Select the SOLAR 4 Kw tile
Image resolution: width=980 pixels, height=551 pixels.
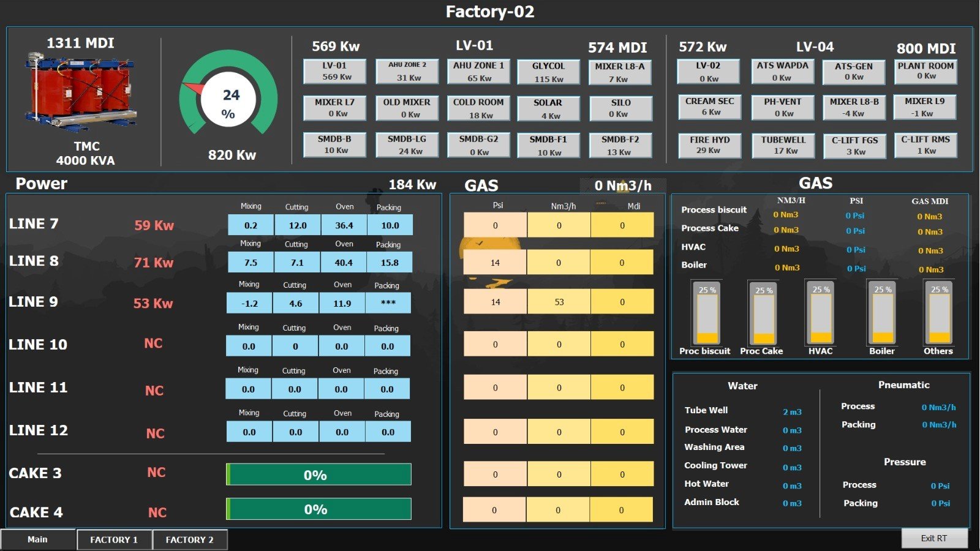548,108
